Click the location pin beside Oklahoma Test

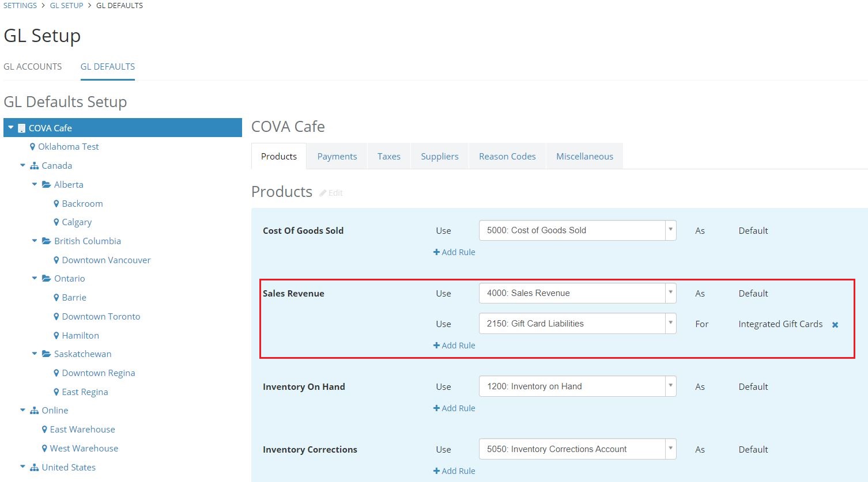pos(33,146)
